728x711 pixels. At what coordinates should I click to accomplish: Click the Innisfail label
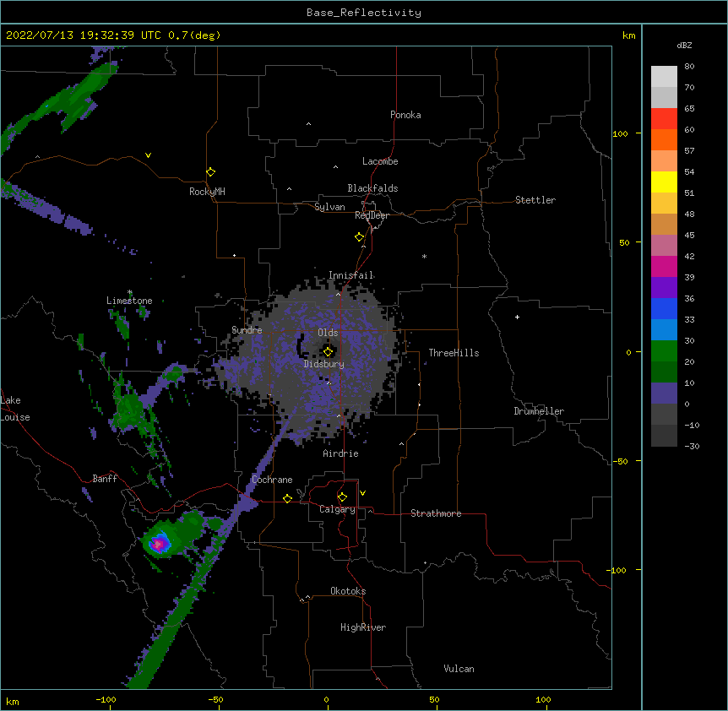[x=351, y=275]
